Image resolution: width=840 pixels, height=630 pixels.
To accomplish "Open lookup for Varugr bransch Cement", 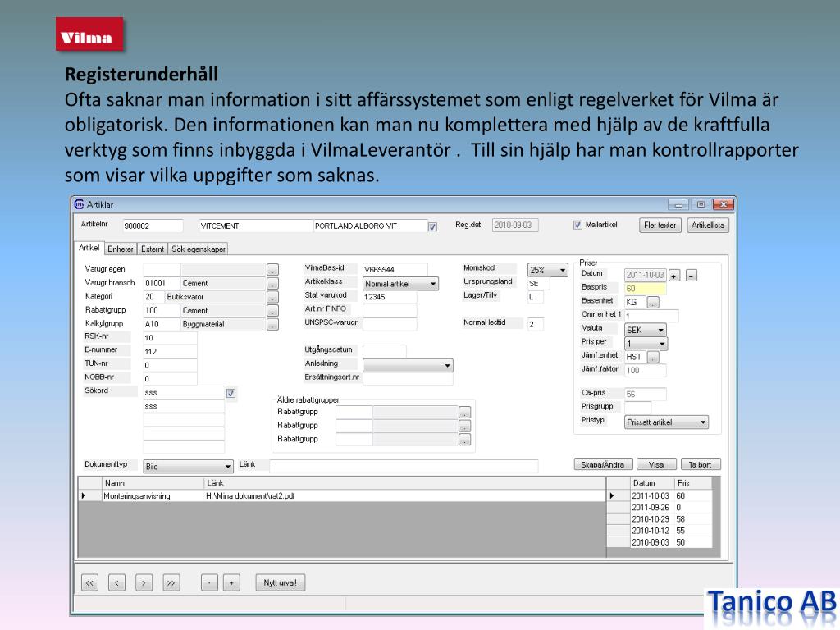I will tap(272, 283).
